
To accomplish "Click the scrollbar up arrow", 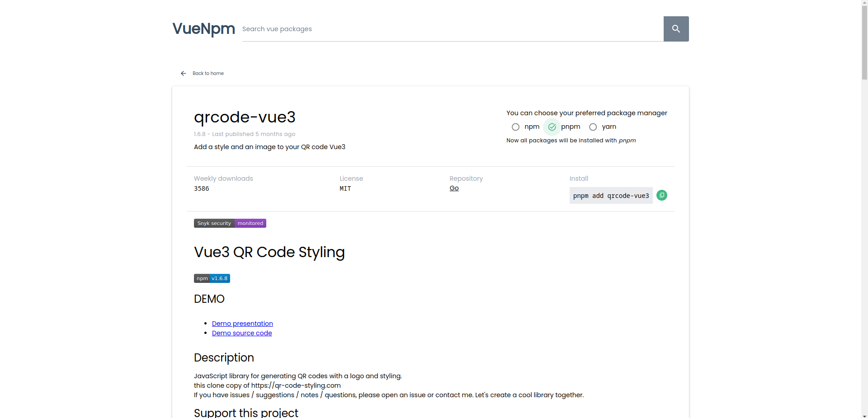I will pyautogui.click(x=864, y=3).
